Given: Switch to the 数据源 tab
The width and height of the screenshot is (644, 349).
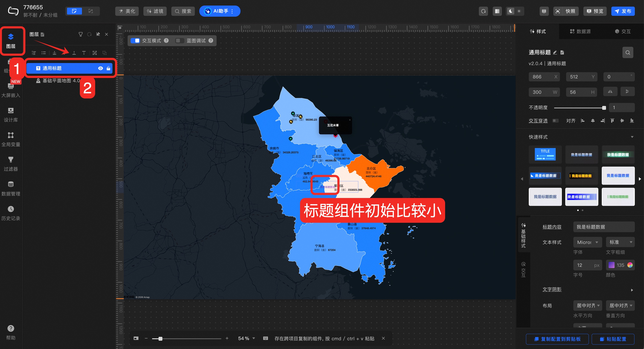Looking at the screenshot, I should (x=580, y=32).
